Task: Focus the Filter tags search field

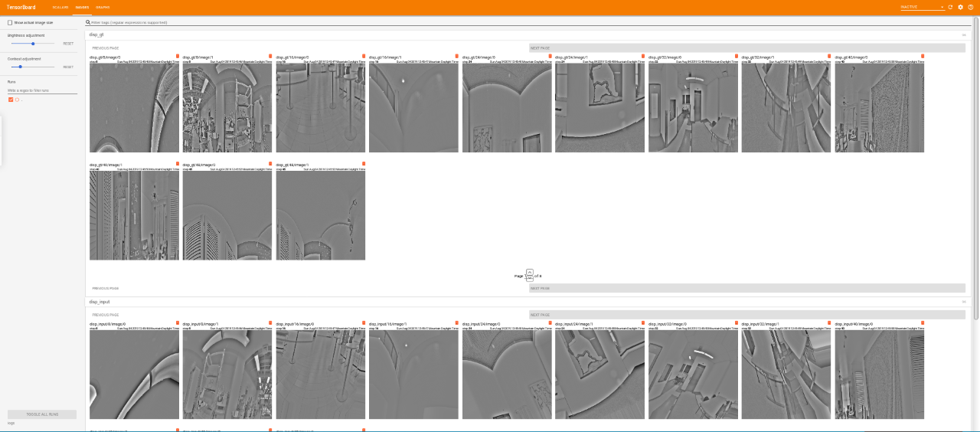Action: (x=528, y=22)
